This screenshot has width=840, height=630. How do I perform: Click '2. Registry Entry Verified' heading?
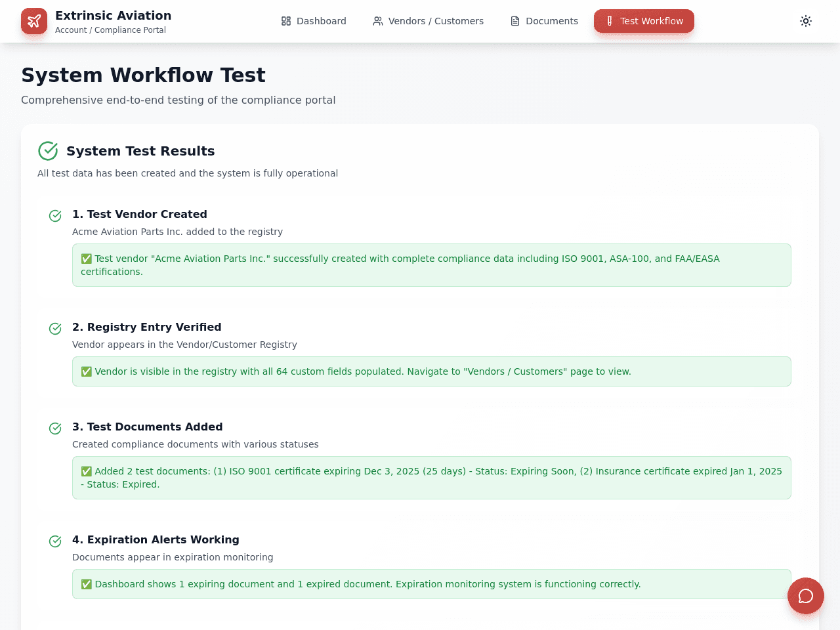pos(147,327)
